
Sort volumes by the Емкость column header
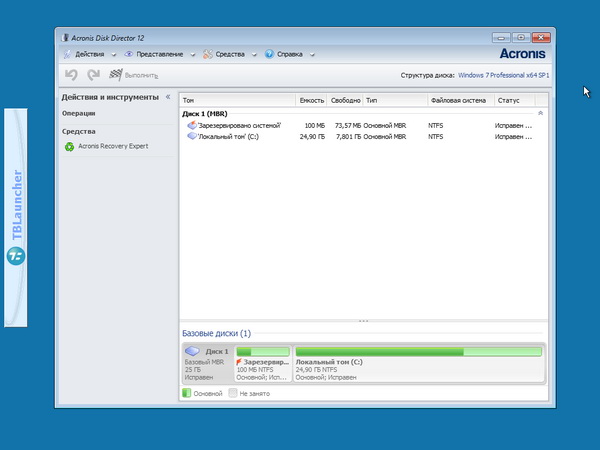tap(311, 100)
